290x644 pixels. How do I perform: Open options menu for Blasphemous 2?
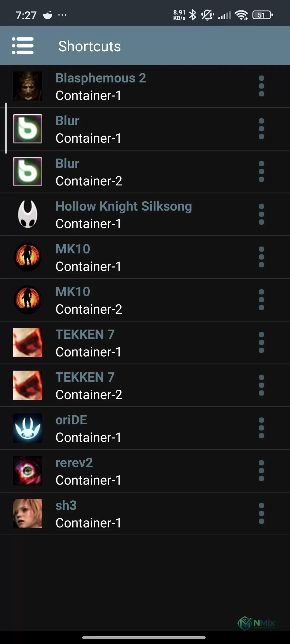261,86
